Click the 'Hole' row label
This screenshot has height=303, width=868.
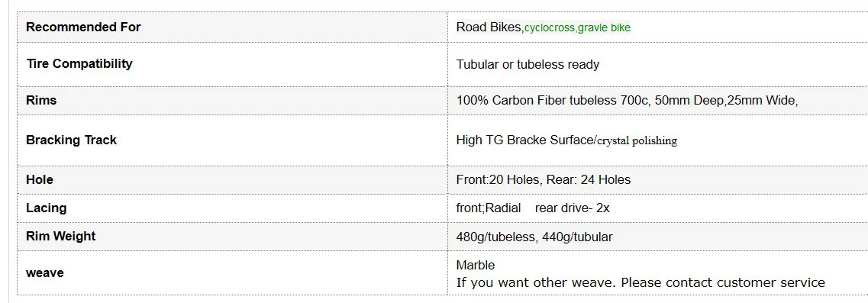pyautogui.click(x=39, y=179)
